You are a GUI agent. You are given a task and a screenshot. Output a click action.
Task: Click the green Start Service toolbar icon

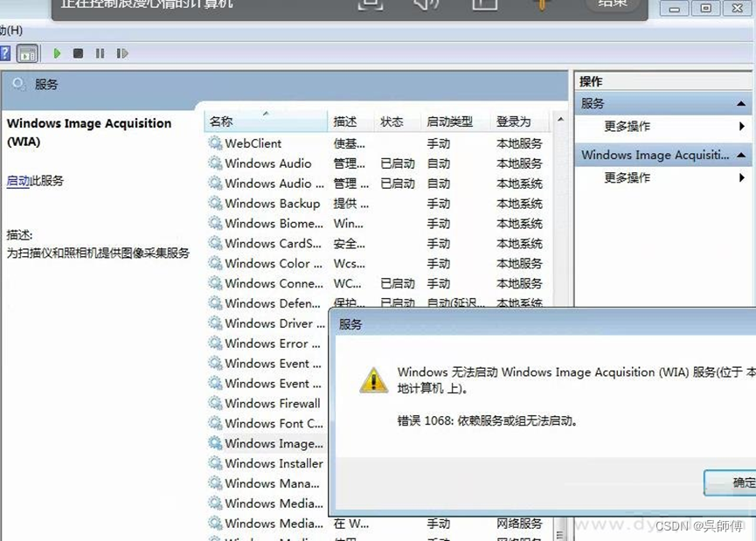57,53
